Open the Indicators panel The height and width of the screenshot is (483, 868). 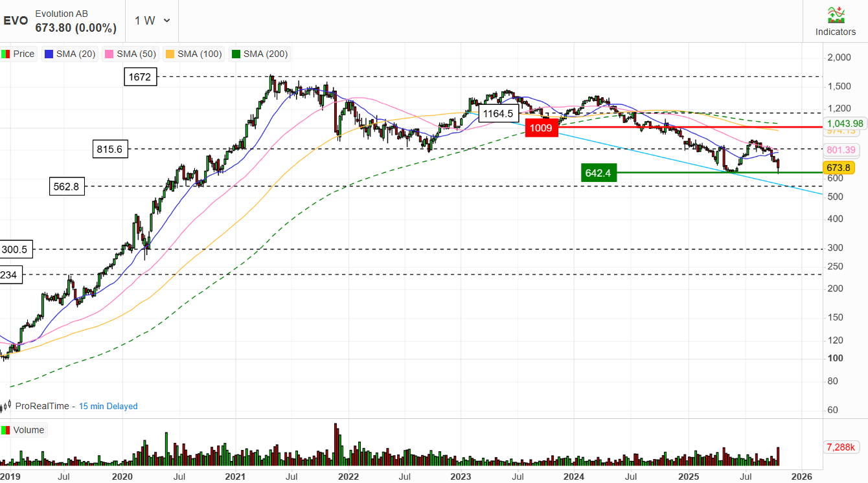point(835,21)
